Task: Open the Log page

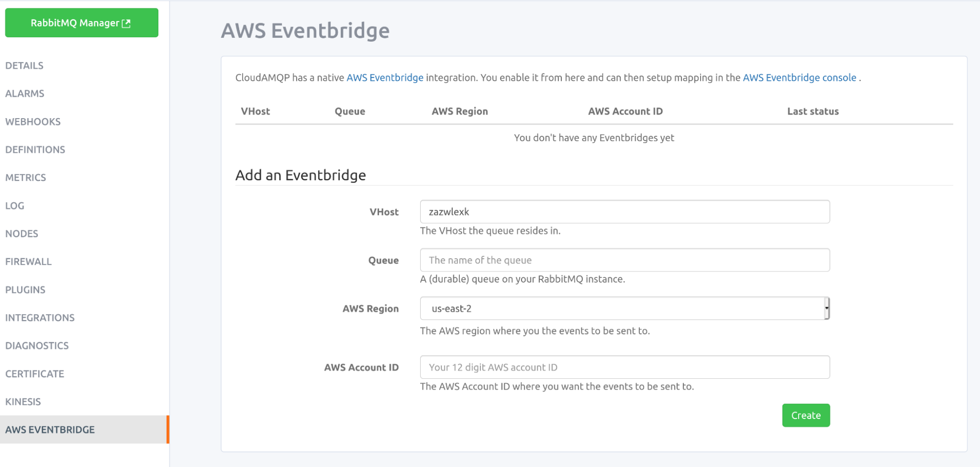Action: 15,206
